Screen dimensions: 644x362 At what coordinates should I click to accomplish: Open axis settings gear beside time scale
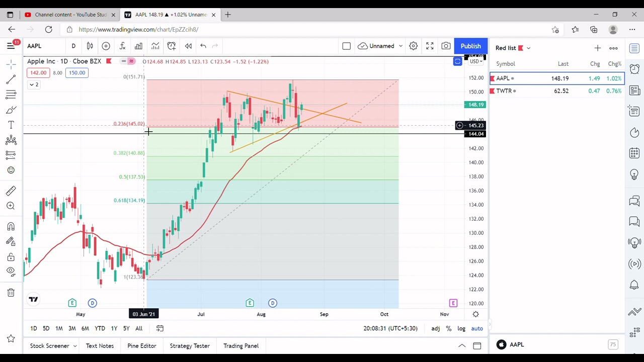(x=475, y=314)
